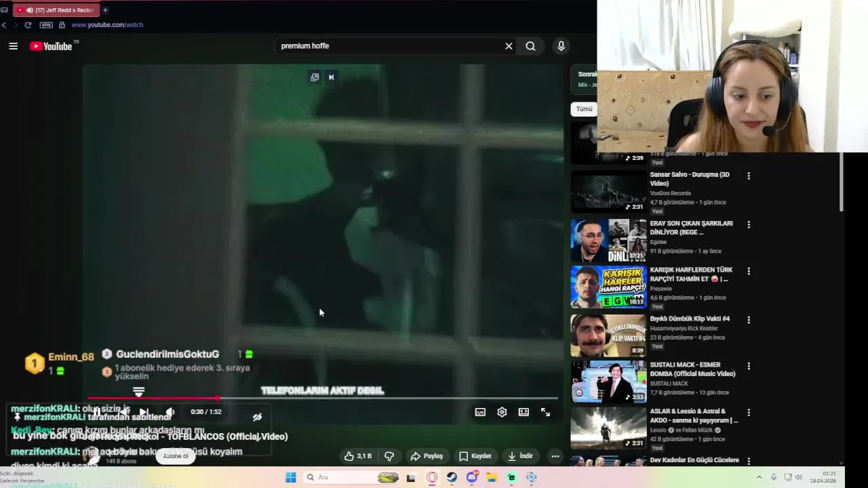Open 'Bıyıklı Dümbük Klip Vakti #4' video title
This screenshot has height=488, width=868.
coord(690,319)
